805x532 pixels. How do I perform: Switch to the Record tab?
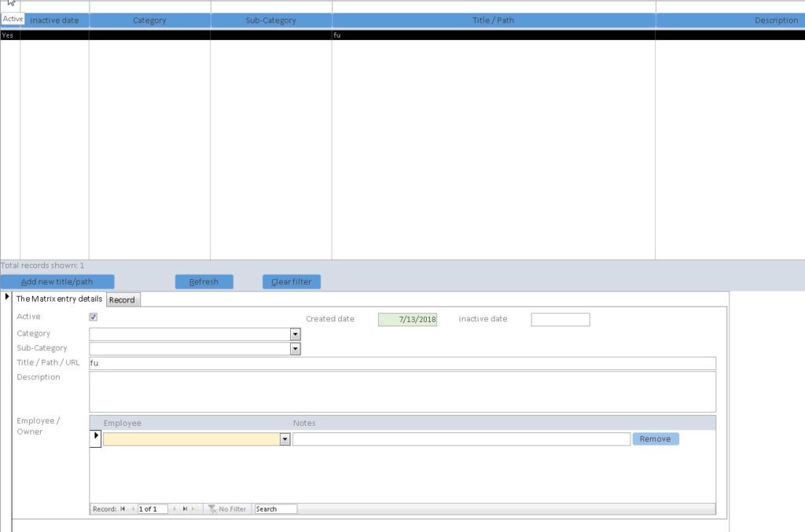122,299
